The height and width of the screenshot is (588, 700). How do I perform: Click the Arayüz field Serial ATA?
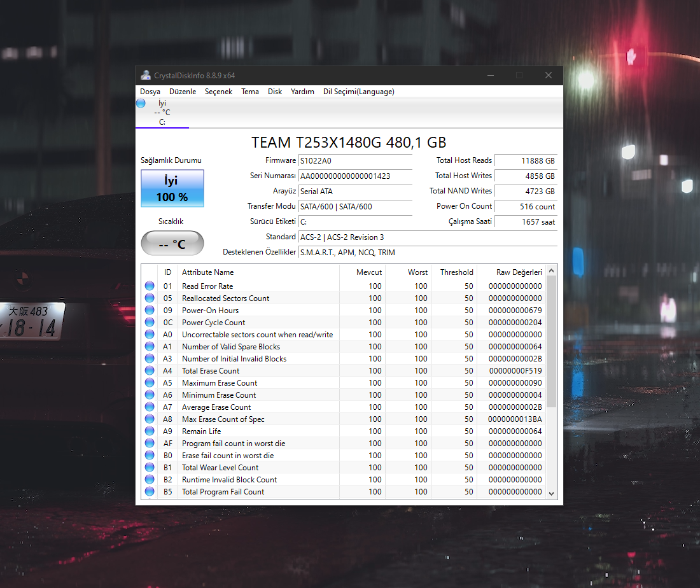coord(355,191)
